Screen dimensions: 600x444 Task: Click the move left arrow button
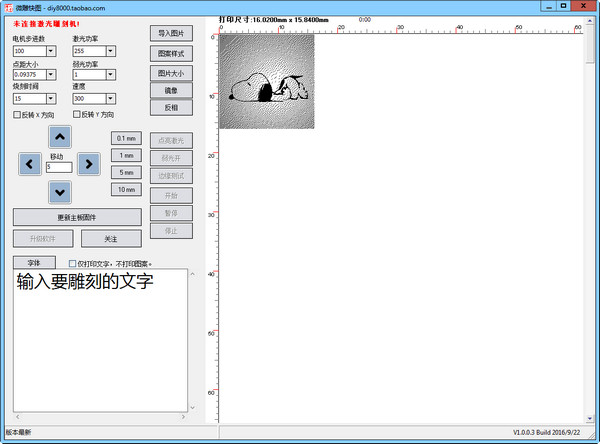point(29,164)
